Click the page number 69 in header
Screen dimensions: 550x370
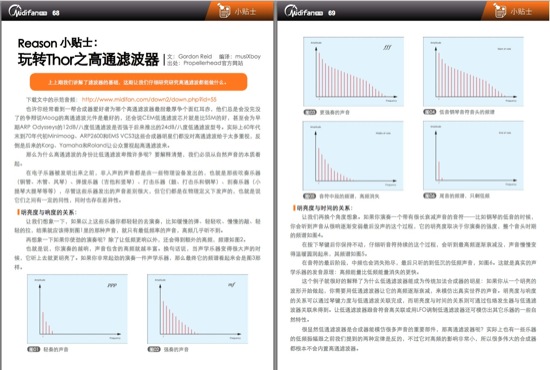pos(331,13)
